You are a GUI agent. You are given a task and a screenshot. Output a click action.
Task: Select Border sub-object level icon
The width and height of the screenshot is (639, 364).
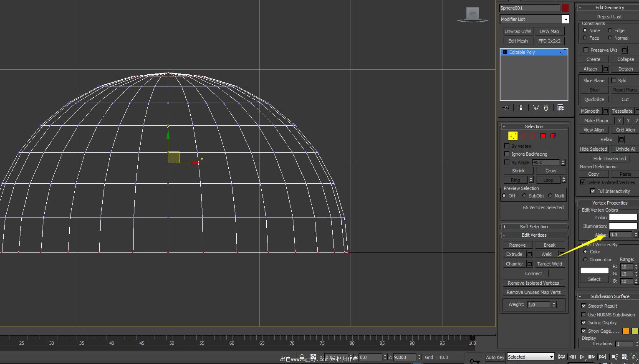coord(533,136)
